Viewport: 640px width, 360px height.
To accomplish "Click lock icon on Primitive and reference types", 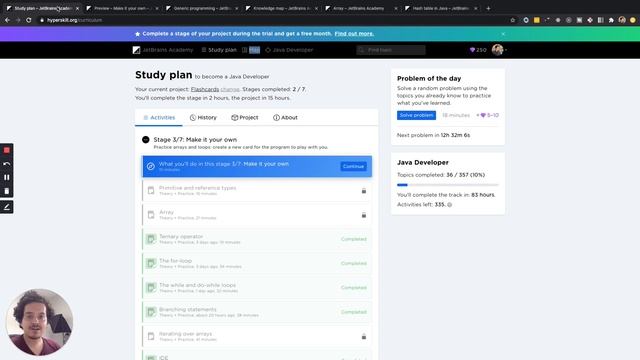I will [364, 191].
